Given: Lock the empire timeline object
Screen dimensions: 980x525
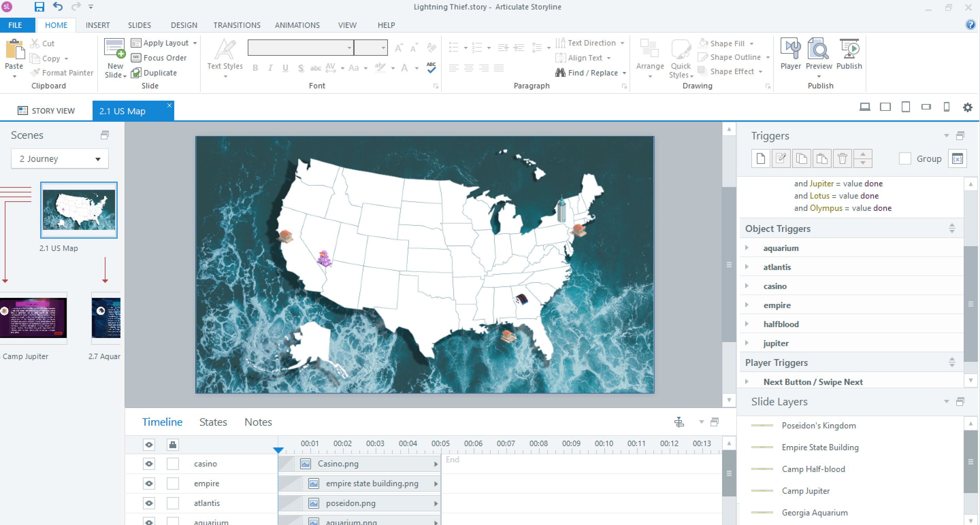Looking at the screenshot, I should (x=173, y=484).
